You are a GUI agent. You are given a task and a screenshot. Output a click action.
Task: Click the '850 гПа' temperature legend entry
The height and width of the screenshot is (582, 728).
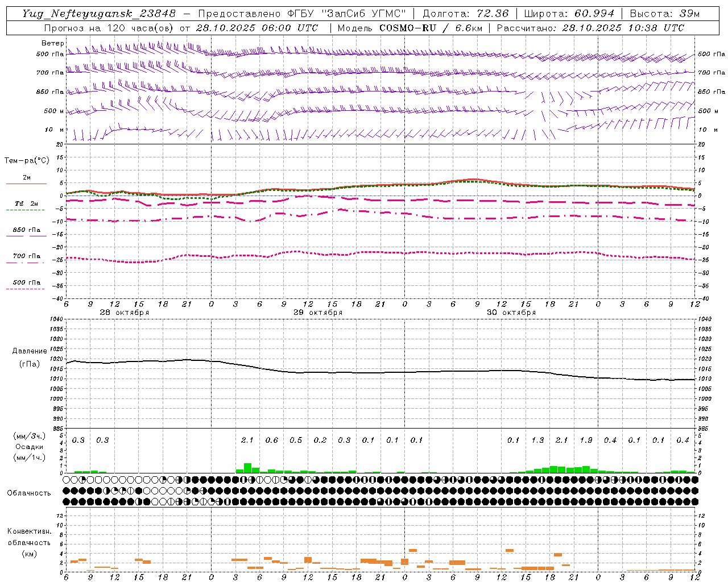27,230
